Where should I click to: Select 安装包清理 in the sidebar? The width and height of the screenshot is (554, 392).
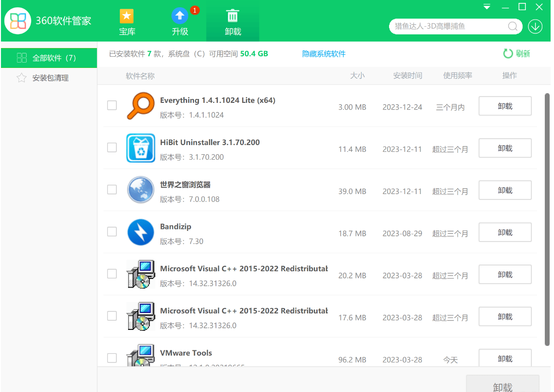coord(50,78)
